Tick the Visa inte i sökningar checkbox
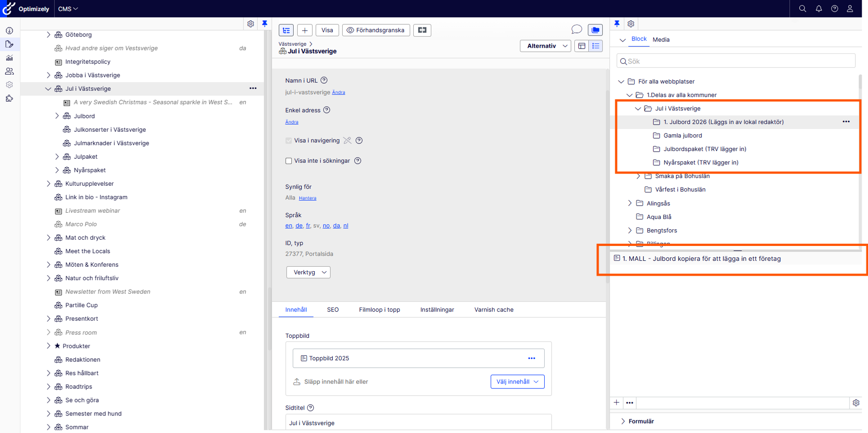The image size is (868, 433). 289,161
